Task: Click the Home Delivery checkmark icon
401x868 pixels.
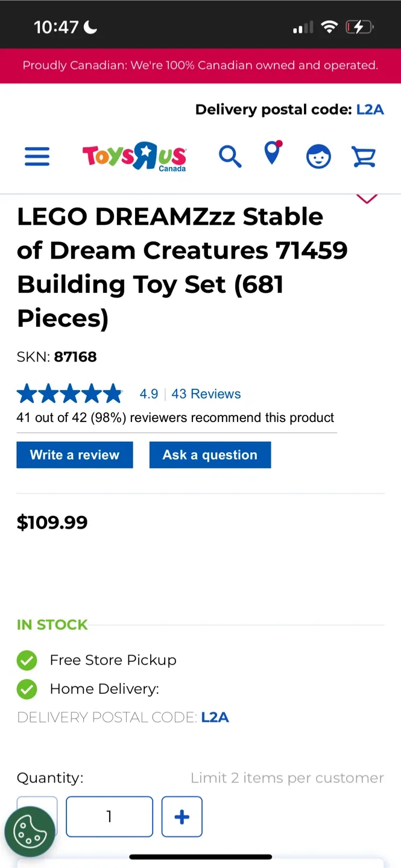Action: point(27,689)
